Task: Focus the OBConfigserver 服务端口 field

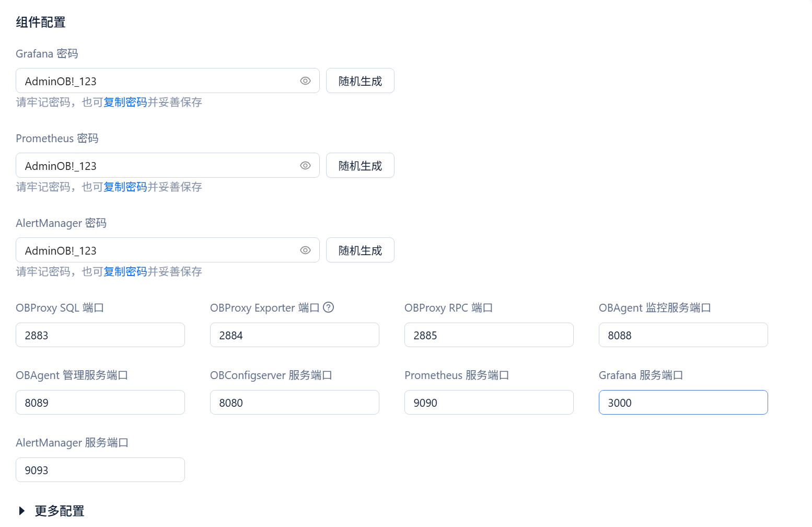Action: tap(295, 403)
